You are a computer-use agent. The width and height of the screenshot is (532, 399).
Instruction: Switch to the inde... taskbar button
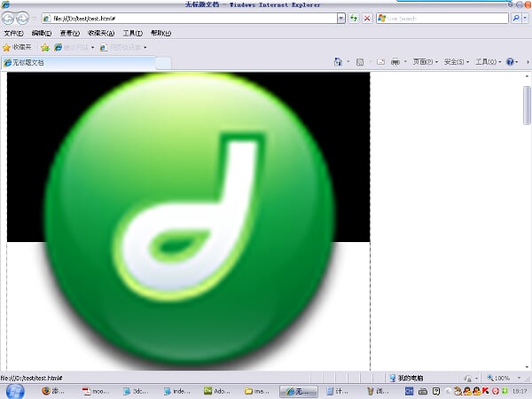(176, 391)
